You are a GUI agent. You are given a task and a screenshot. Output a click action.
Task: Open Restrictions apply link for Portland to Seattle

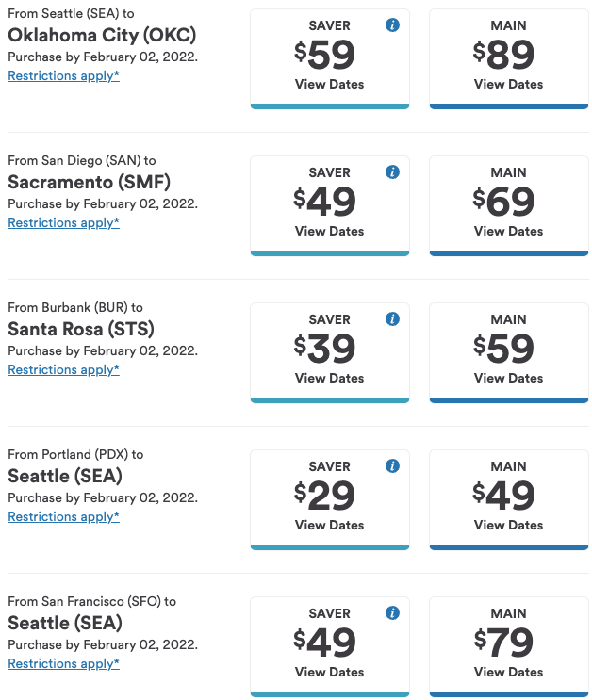tap(63, 516)
